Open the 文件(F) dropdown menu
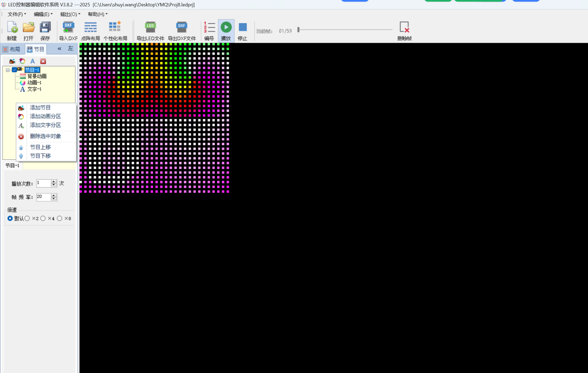 coord(17,14)
